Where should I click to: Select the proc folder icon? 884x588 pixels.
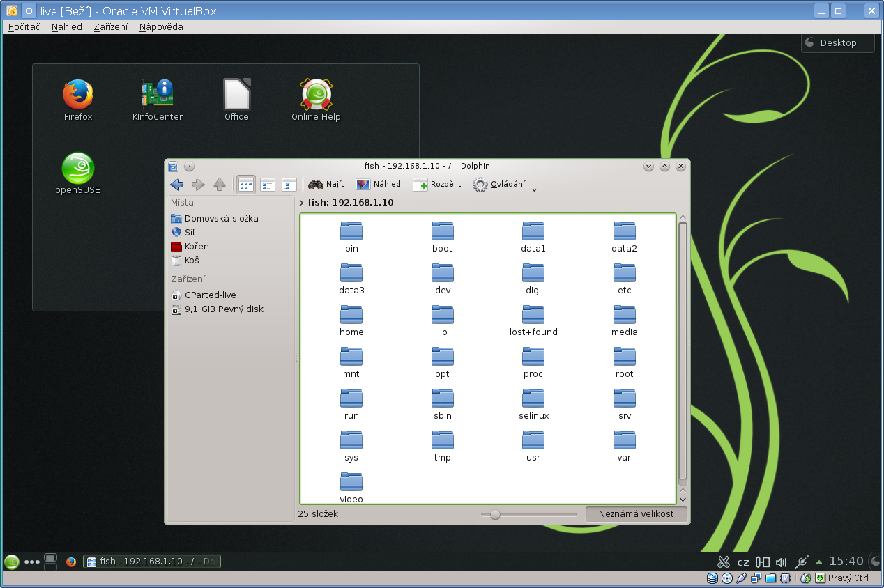point(533,357)
